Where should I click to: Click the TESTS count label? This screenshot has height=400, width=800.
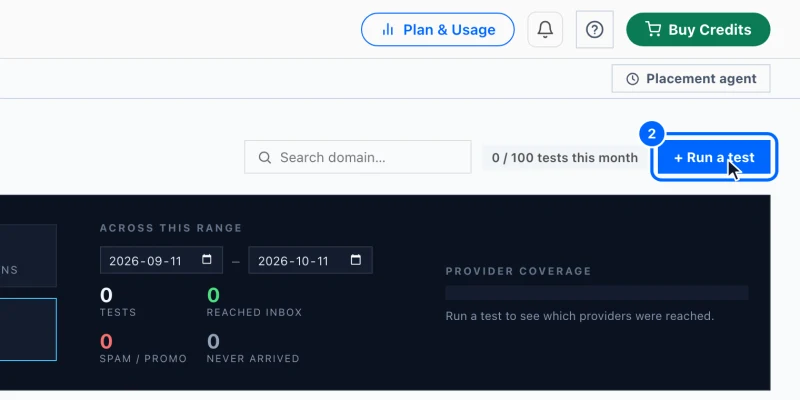pos(118,312)
